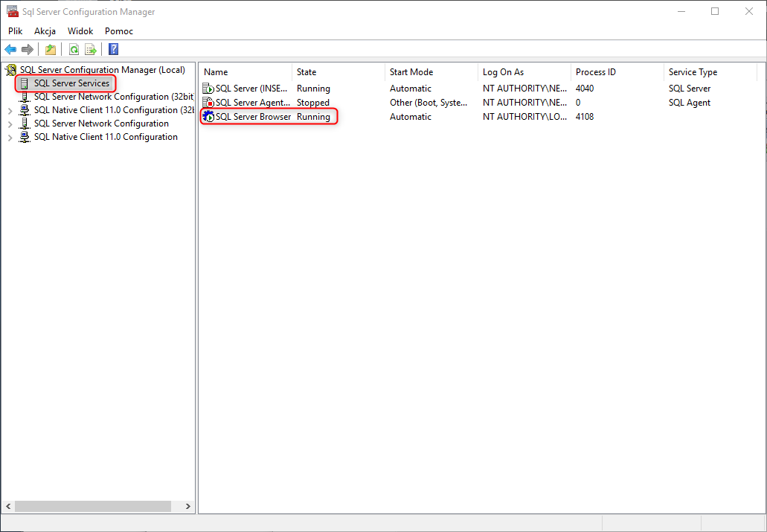Sort by the Name column header
Viewport: 767px width, 532px height.
pos(245,72)
